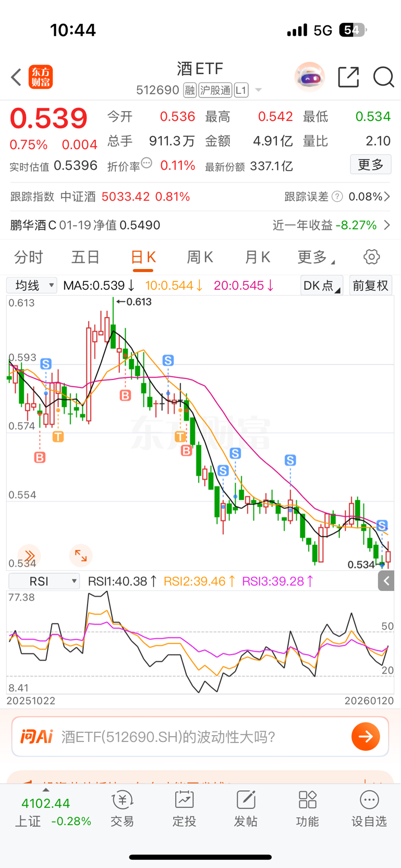This screenshot has height=868, width=401.
Task: Tap the 沪股通 badge
Action: 215,91
